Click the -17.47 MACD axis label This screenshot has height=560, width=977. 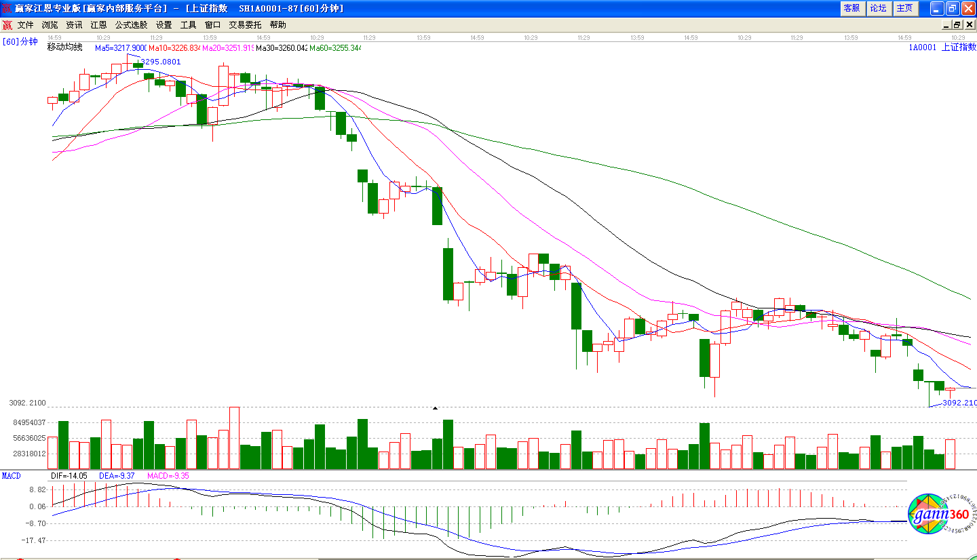[33, 540]
